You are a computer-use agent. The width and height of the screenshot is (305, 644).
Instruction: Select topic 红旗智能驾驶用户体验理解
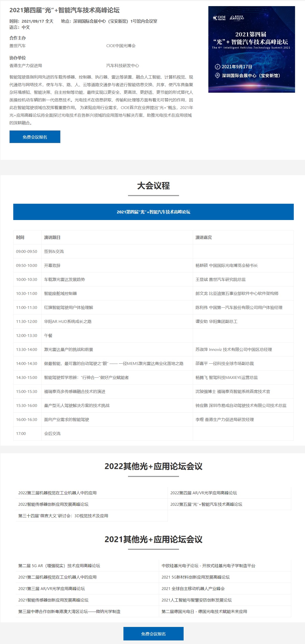[x=69, y=307]
